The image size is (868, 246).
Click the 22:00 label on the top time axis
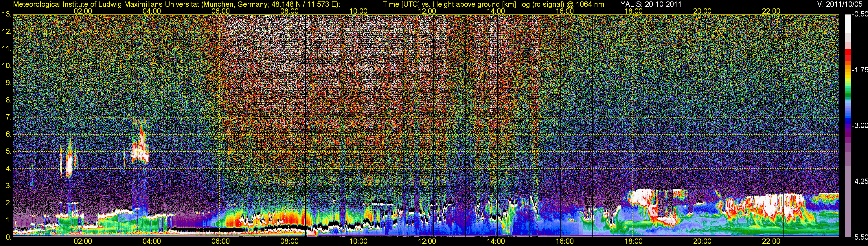771,11
